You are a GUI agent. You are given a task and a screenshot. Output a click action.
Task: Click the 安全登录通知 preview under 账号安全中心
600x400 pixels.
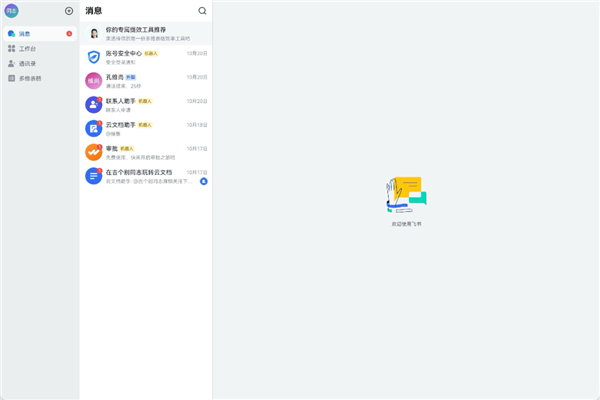pyautogui.click(x=121, y=62)
